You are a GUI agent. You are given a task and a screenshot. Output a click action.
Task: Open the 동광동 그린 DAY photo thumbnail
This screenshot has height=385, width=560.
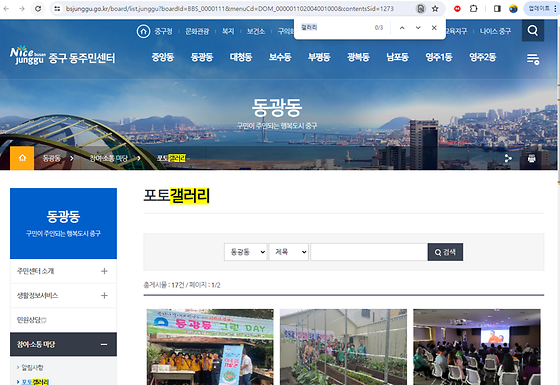[x=210, y=347]
